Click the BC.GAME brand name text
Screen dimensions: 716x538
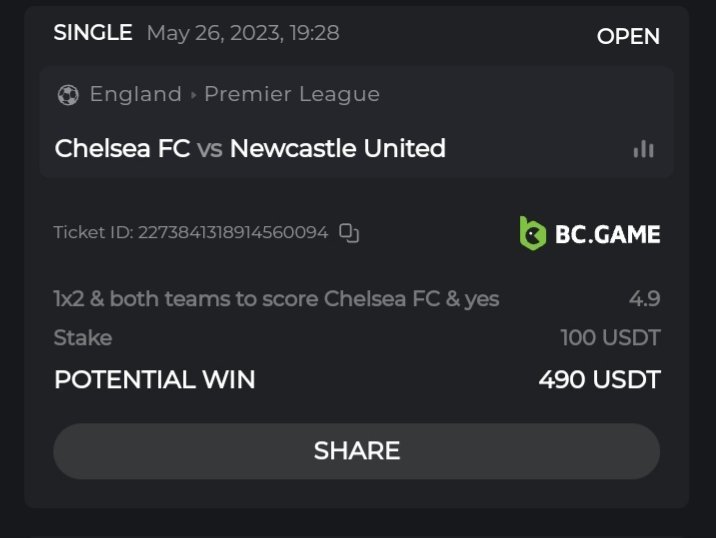pyautogui.click(x=606, y=234)
